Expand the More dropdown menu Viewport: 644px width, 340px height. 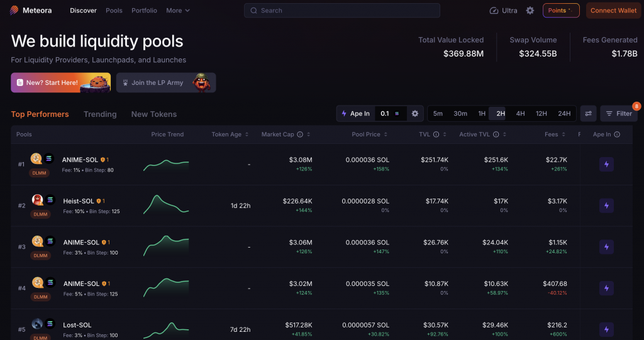tap(177, 11)
